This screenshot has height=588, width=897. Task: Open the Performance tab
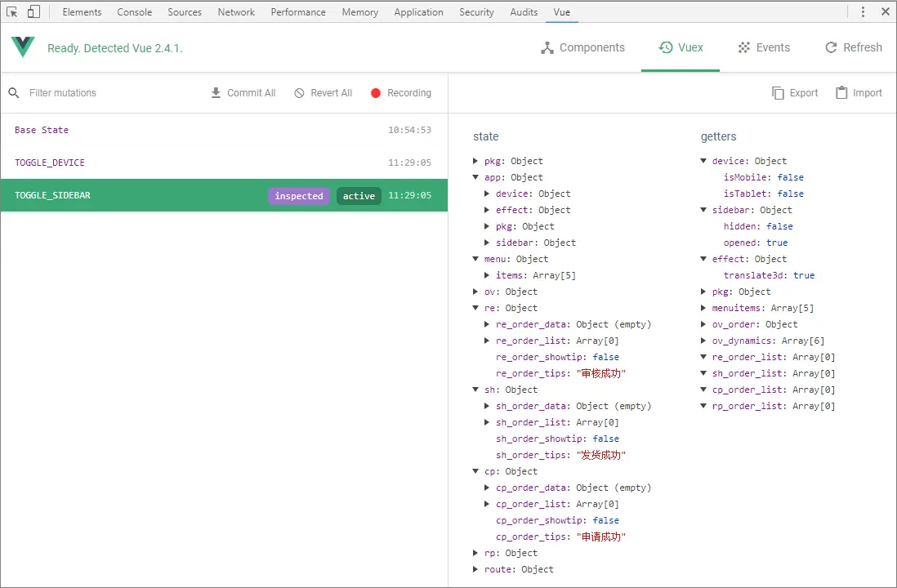point(298,12)
